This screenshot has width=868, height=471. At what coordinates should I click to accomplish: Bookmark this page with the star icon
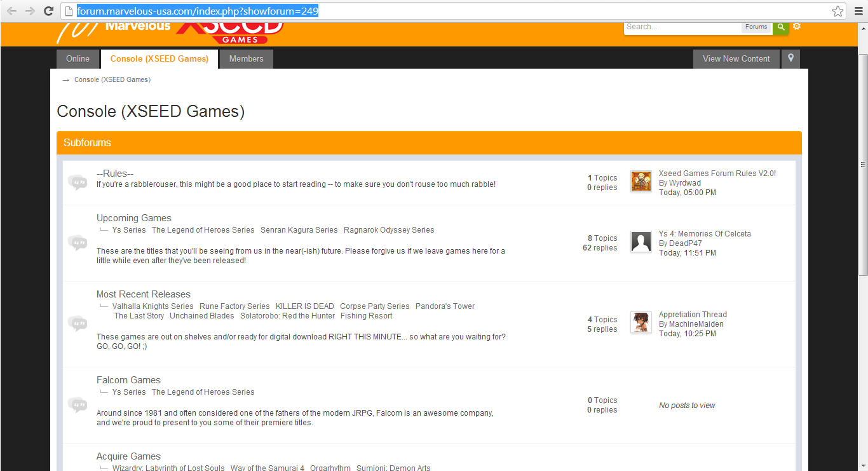837,11
